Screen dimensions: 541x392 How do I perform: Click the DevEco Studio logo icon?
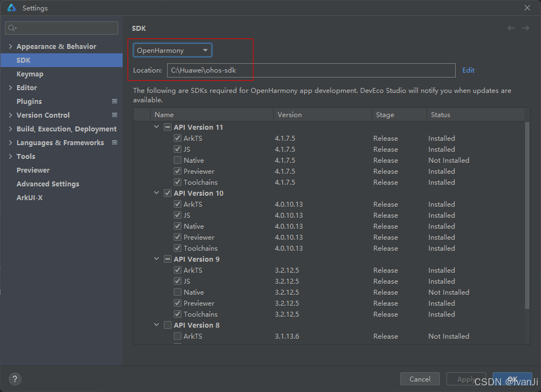click(x=12, y=8)
